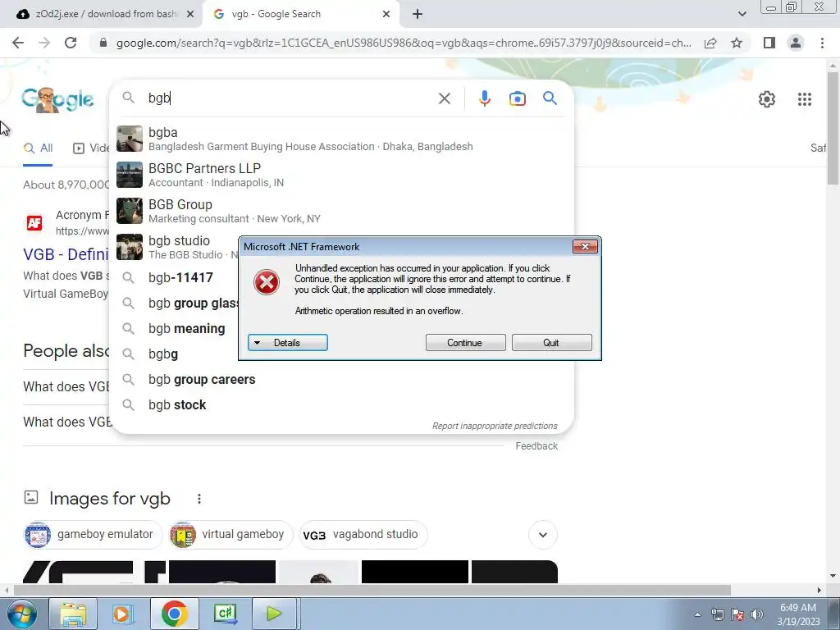840x630 pixels.
Task: Open the volume control in system tray
Action: coord(756,614)
